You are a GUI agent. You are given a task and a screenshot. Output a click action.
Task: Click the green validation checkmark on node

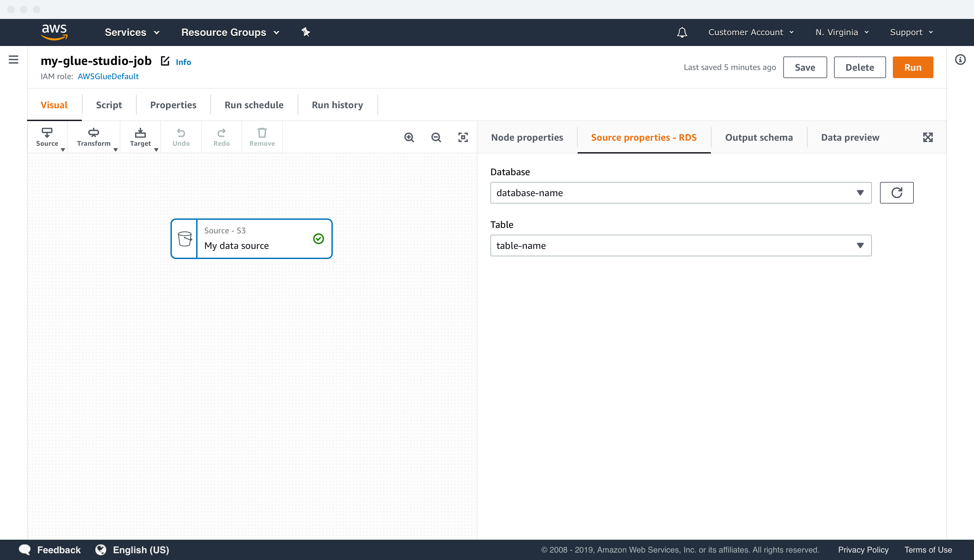click(x=318, y=239)
